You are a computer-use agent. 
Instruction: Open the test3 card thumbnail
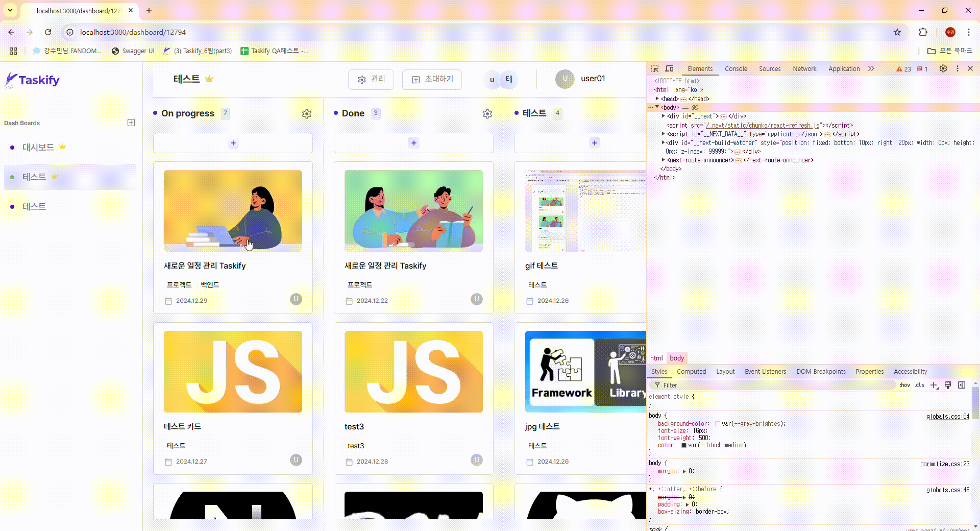click(x=413, y=372)
